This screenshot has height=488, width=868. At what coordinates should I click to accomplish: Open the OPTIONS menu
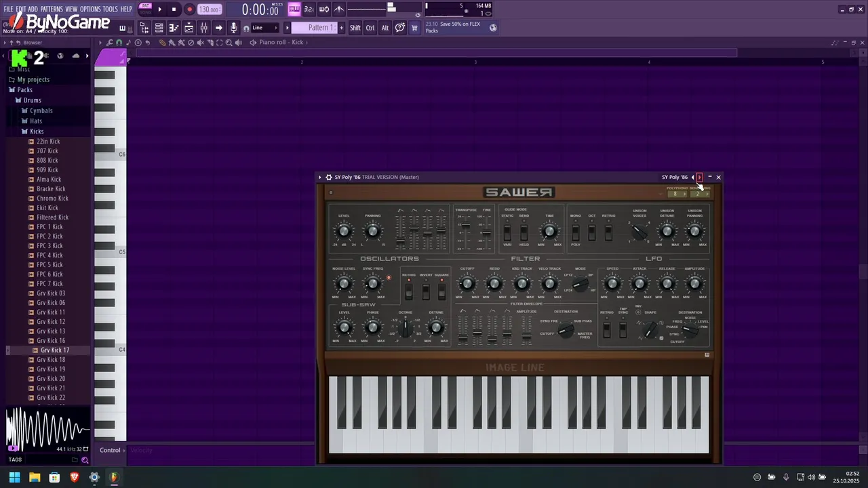click(90, 9)
